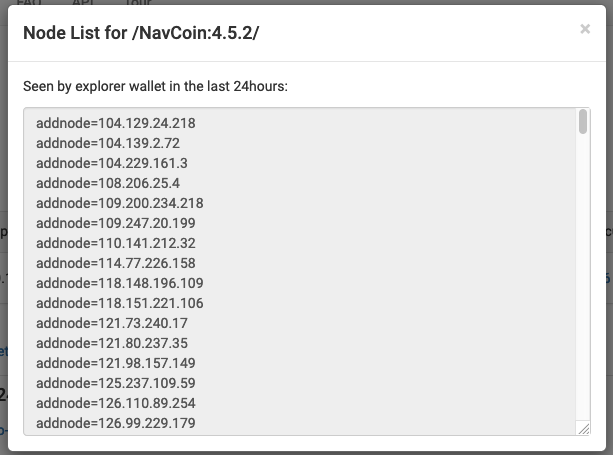Screen dimensions: 613x455
Task: Close the Node List dialog
Action: [585, 29]
